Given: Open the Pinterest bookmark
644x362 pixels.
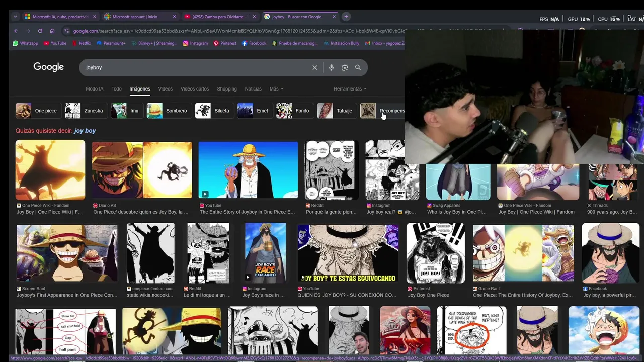Looking at the screenshot, I should tap(225, 43).
